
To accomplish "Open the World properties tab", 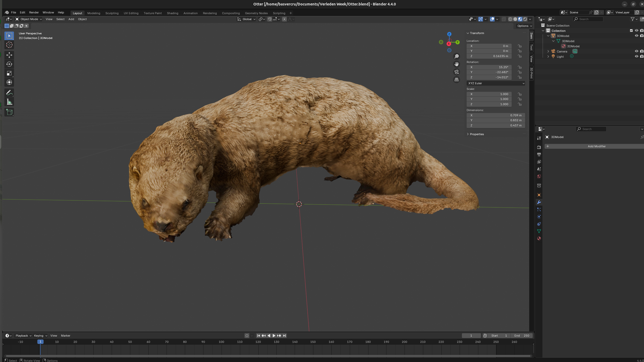I will pyautogui.click(x=539, y=176).
